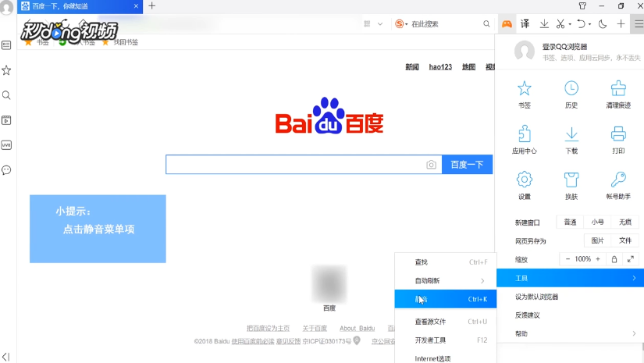
Task: Click the About Baidu footer link
Action: click(357, 329)
